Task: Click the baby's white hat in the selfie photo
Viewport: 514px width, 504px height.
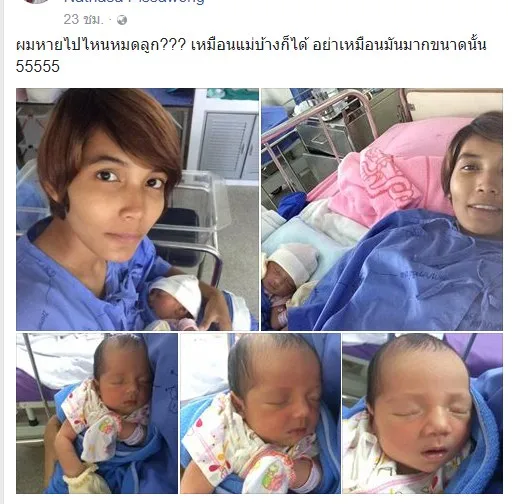Action: coord(178,293)
